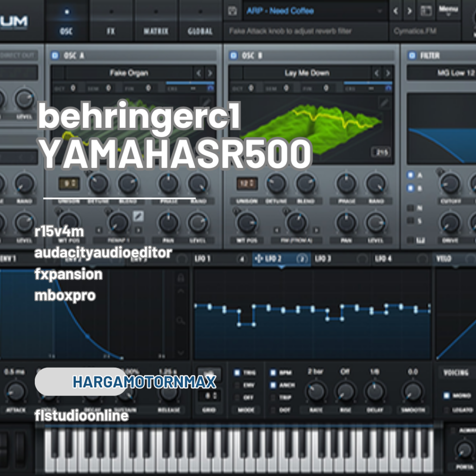This screenshot has width=476, height=476.
Task: Select previous wavetable for OSC A
Action: click(199, 73)
